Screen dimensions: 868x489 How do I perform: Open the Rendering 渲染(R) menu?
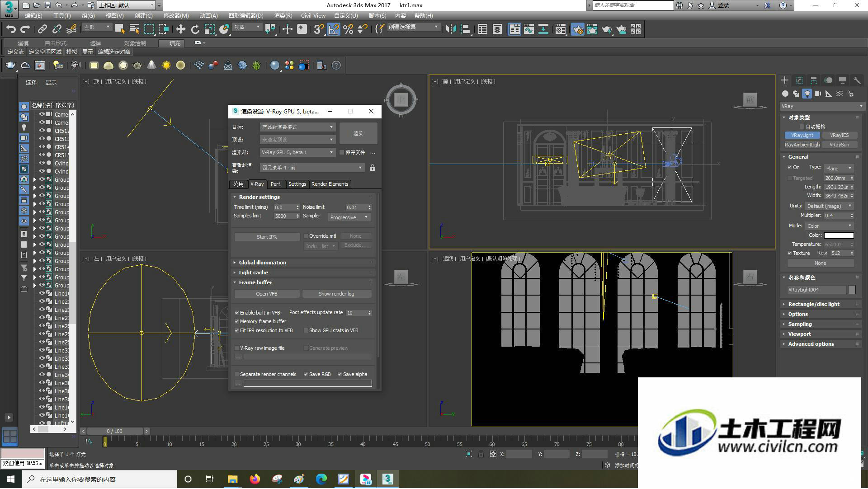[283, 16]
